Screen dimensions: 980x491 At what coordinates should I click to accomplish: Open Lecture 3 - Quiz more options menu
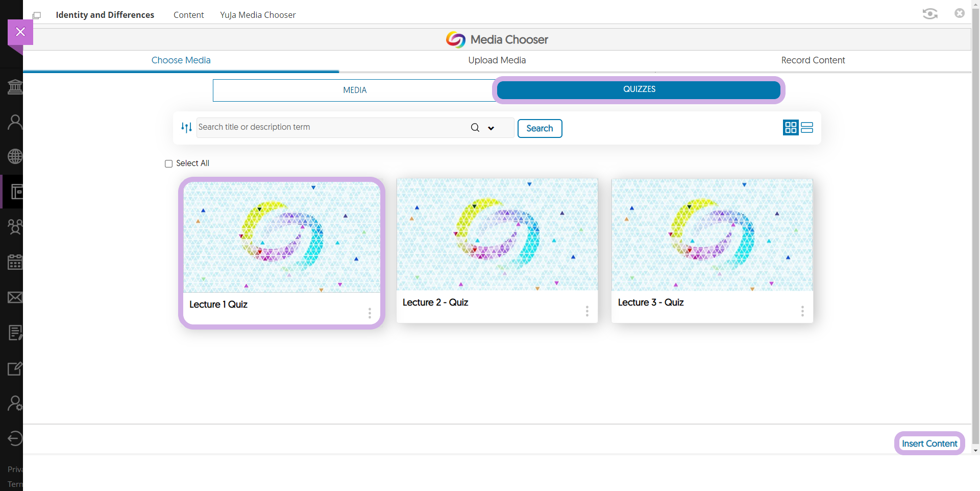click(802, 311)
